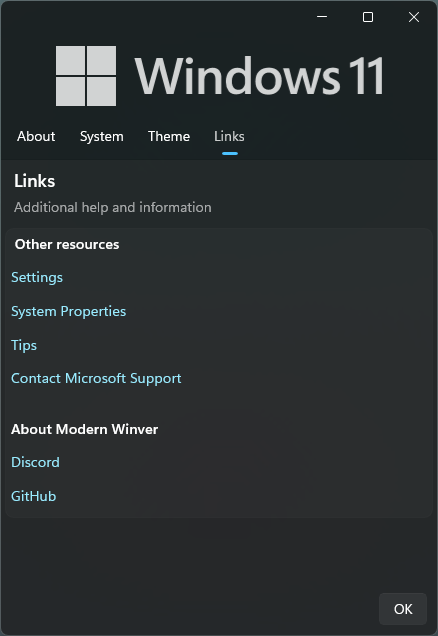Maximize the Modern Winver window

(368, 17)
